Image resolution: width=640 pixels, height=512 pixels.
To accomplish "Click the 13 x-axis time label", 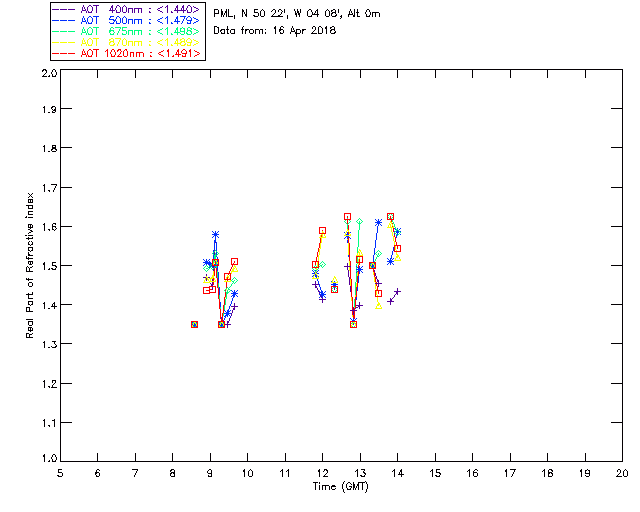I will (x=360, y=473).
